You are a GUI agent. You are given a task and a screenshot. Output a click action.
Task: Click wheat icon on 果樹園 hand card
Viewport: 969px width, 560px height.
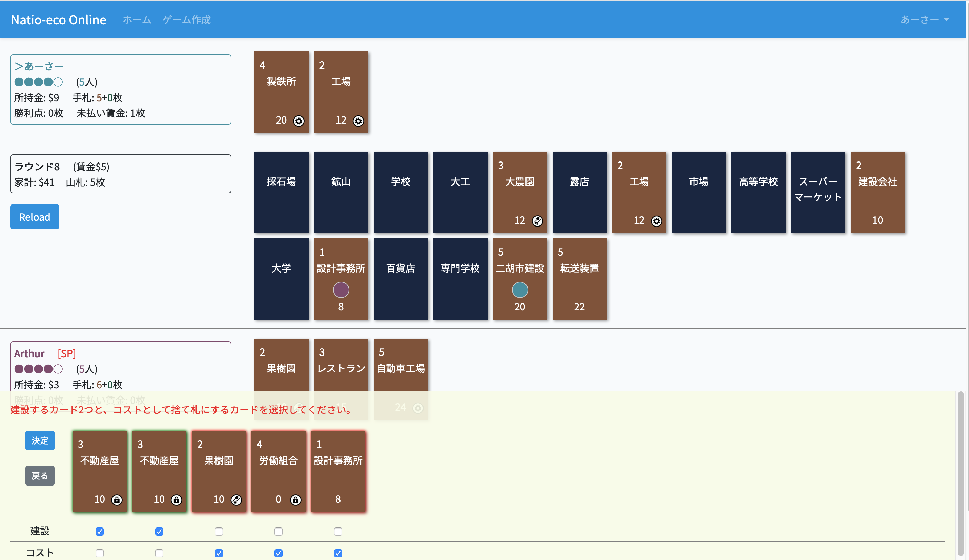(236, 499)
